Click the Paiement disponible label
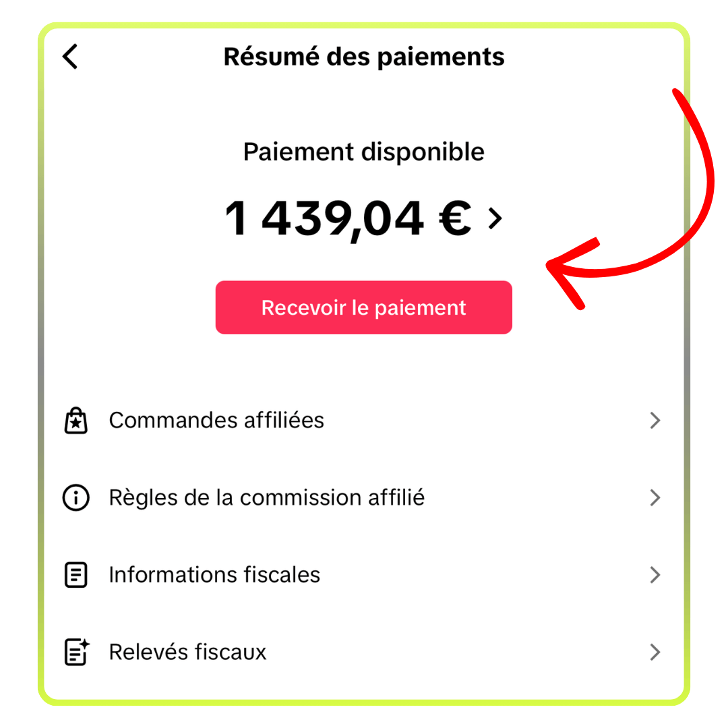The image size is (728, 728). tap(364, 152)
